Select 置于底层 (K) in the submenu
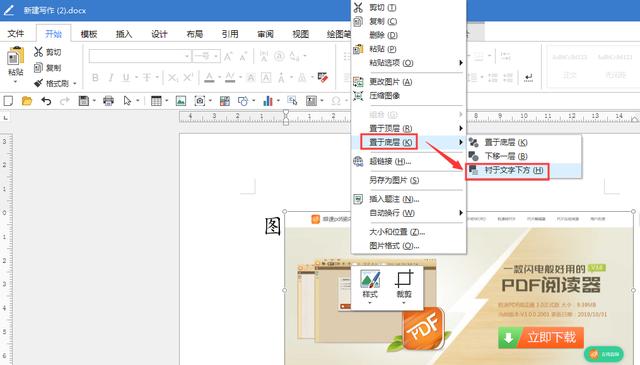 (524, 142)
